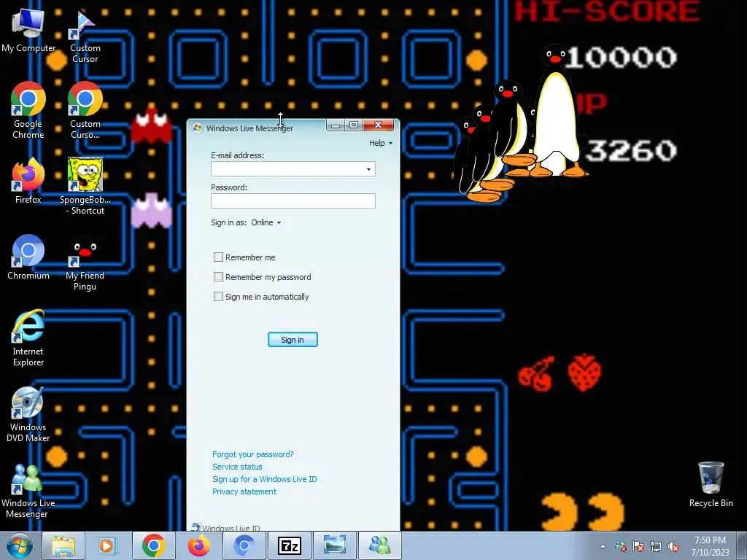This screenshot has width=747, height=560.
Task: Switch to Google Chrome on the taskbar
Action: (153, 545)
